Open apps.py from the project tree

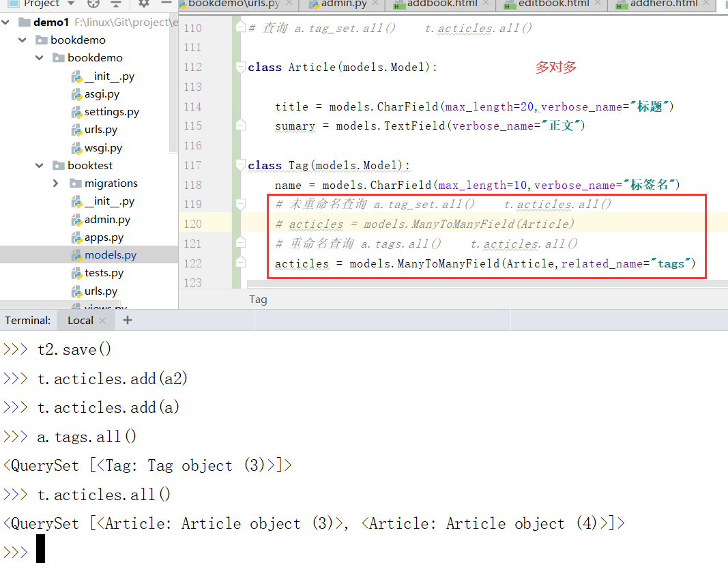(104, 237)
